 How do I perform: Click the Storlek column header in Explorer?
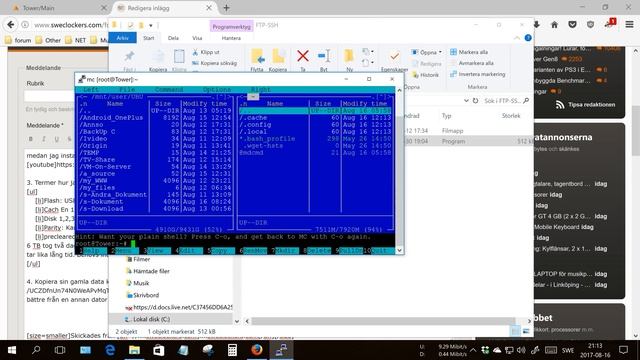[x=511, y=116]
